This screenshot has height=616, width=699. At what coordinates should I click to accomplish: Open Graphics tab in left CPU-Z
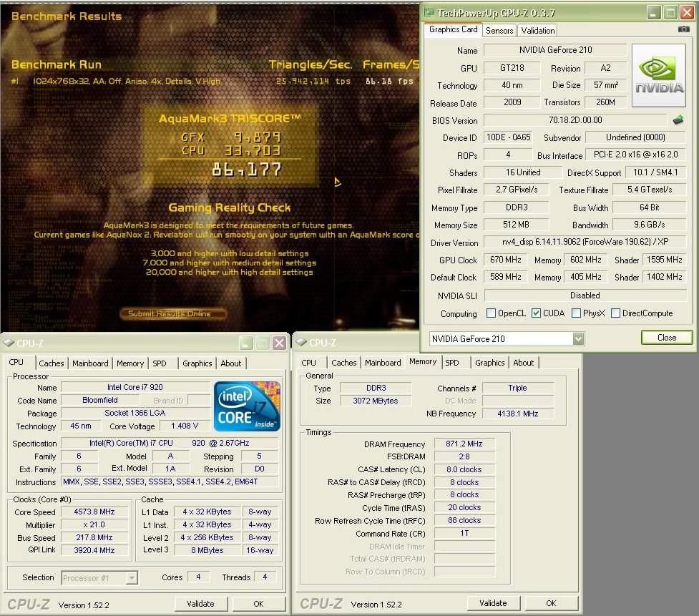[x=197, y=363]
